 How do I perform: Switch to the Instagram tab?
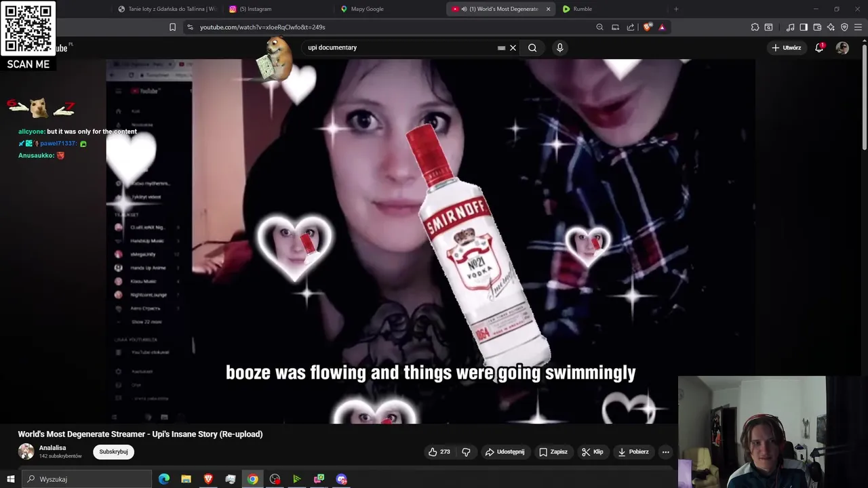pos(278,9)
